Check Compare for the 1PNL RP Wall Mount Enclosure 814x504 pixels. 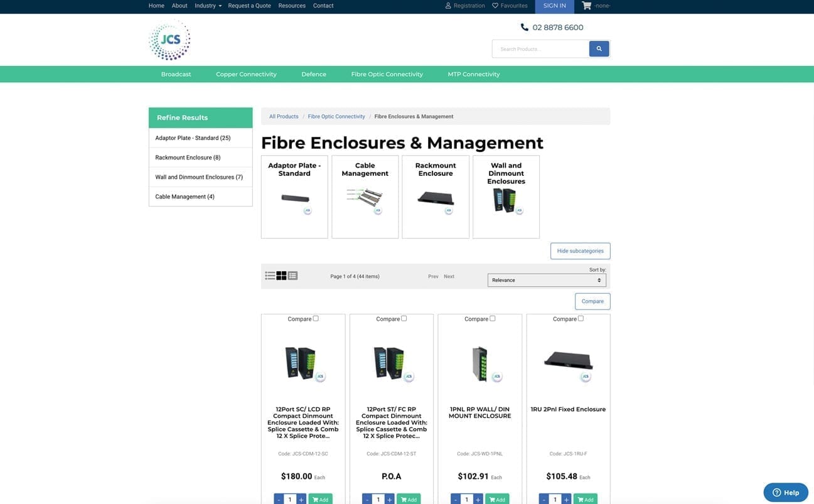click(x=491, y=318)
